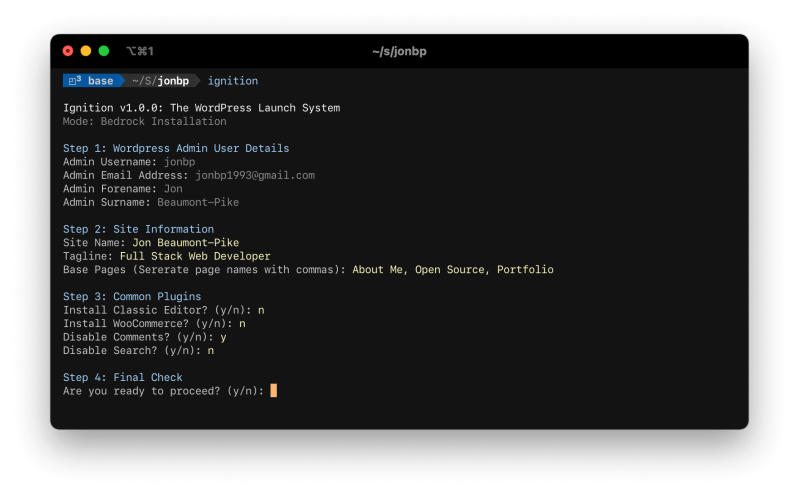The image size is (799, 496).
Task: Click the Admin Username value jonbp
Action: click(179, 162)
